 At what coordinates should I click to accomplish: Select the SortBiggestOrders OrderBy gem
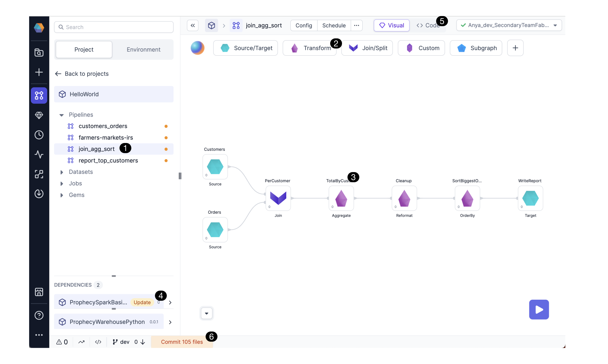coord(467,198)
